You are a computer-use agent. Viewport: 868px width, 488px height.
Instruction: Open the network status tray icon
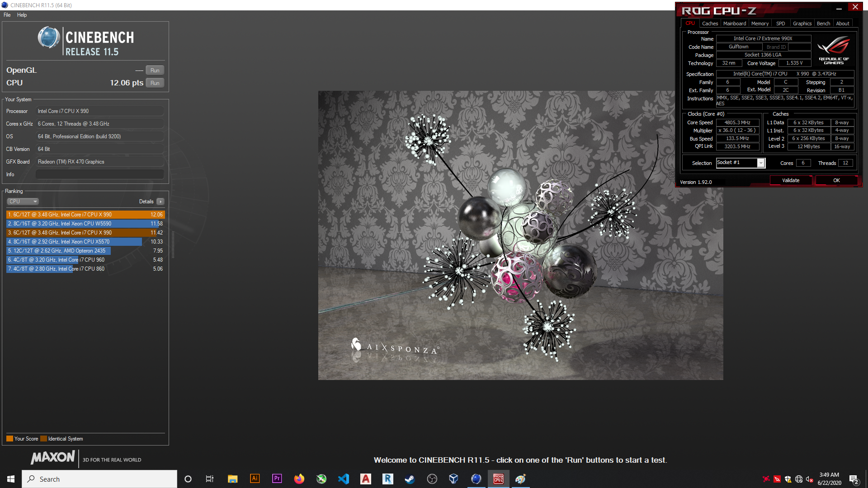point(799,479)
